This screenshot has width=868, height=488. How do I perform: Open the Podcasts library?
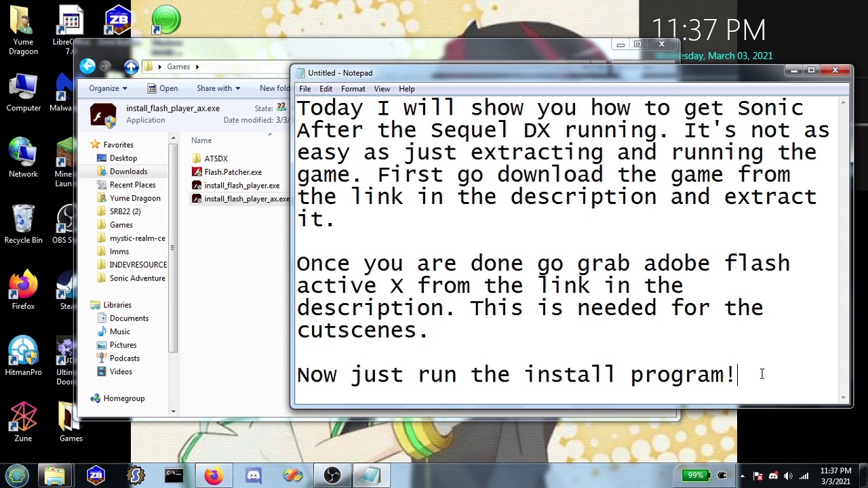(124, 358)
